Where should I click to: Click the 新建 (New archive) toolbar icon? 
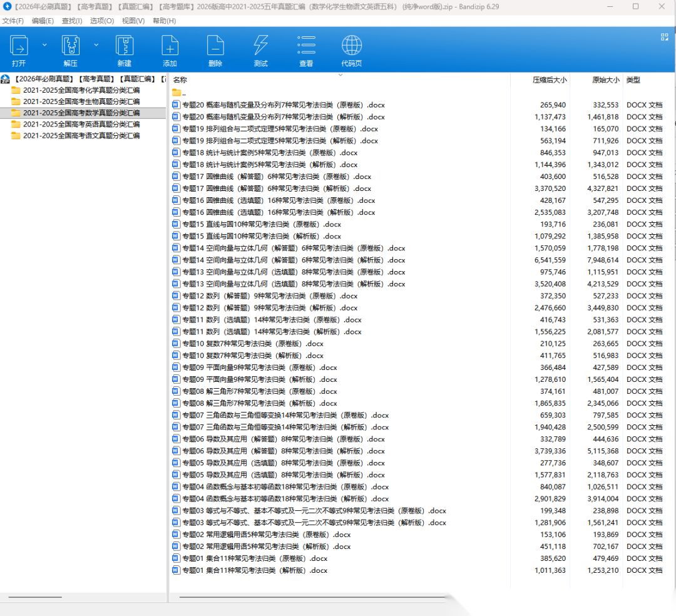[x=125, y=46]
